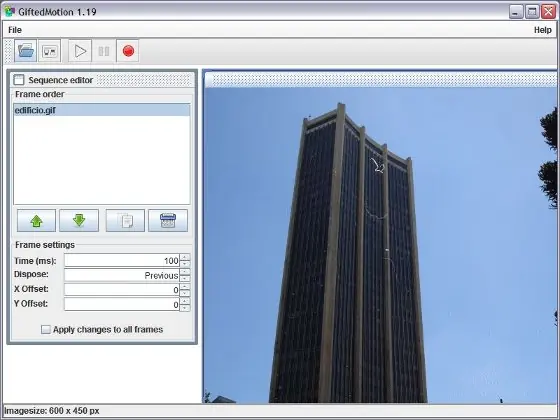This screenshot has height=420, width=560.
Task: Click the building image preview
Action: [x=380, y=245]
